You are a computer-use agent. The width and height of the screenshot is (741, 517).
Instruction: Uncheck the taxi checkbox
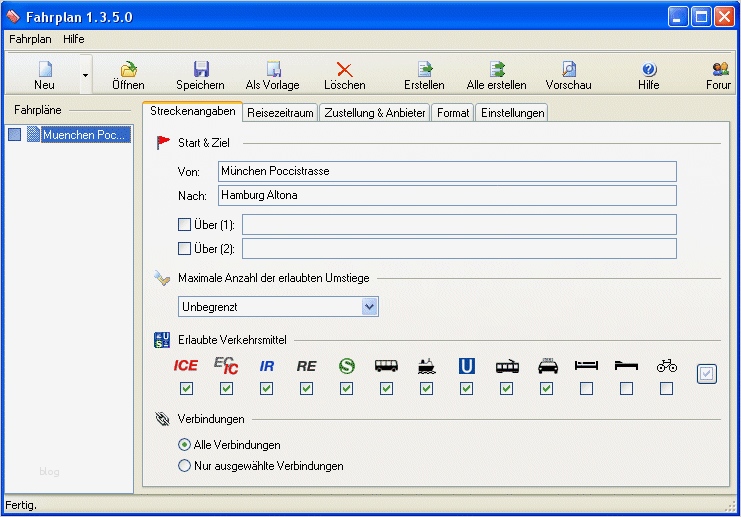[547, 388]
